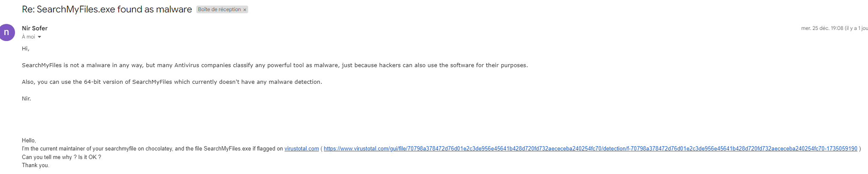Expand recipient details arrow beside À moi
This screenshot has width=868, height=174.
click(39, 37)
